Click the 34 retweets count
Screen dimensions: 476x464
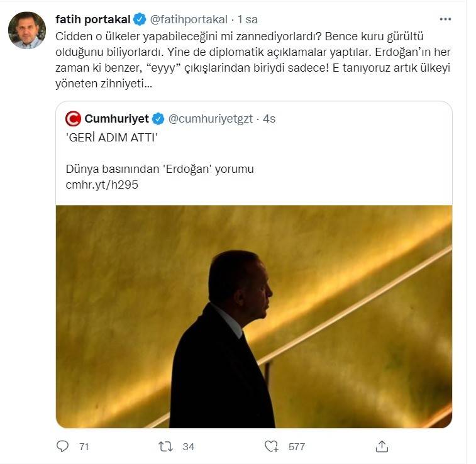pos(188,446)
